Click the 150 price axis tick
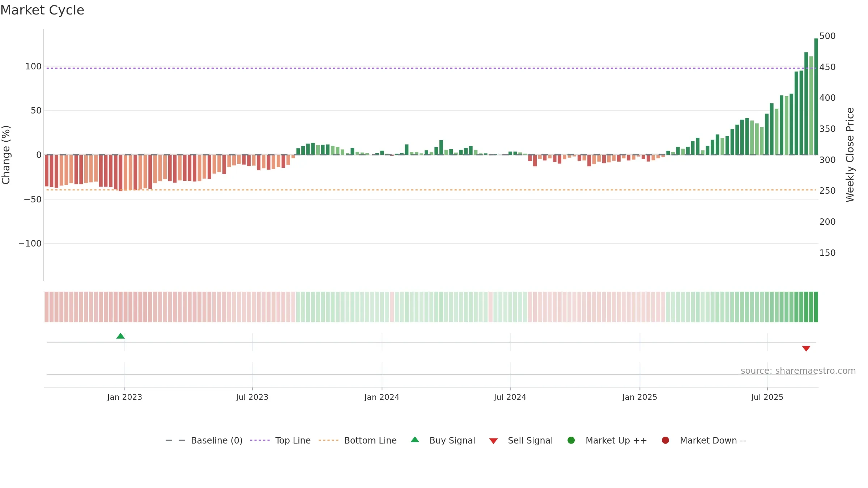This screenshot has height=488, width=868. pyautogui.click(x=827, y=253)
